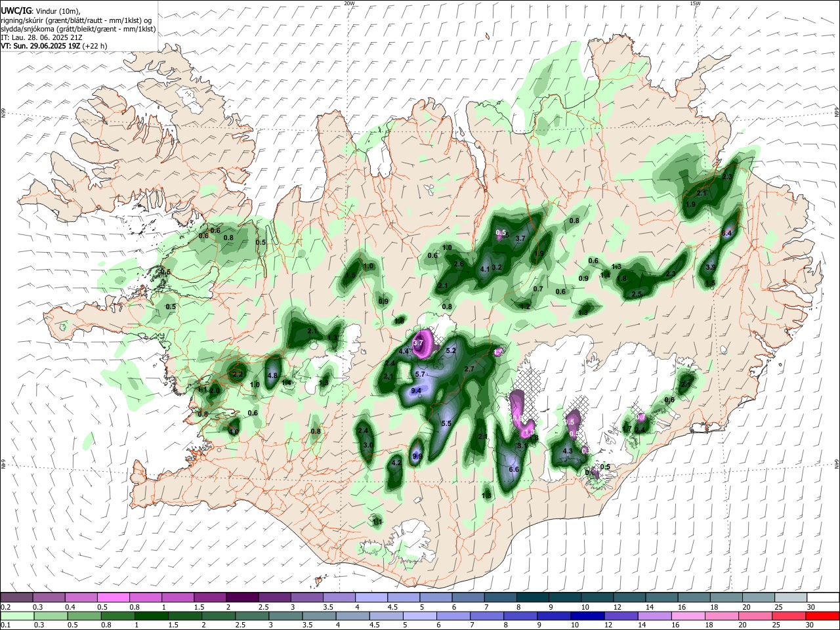This screenshot has width=840, height=630.
Task: Click the 0.7 precipitation value
Action: (x=538, y=289)
